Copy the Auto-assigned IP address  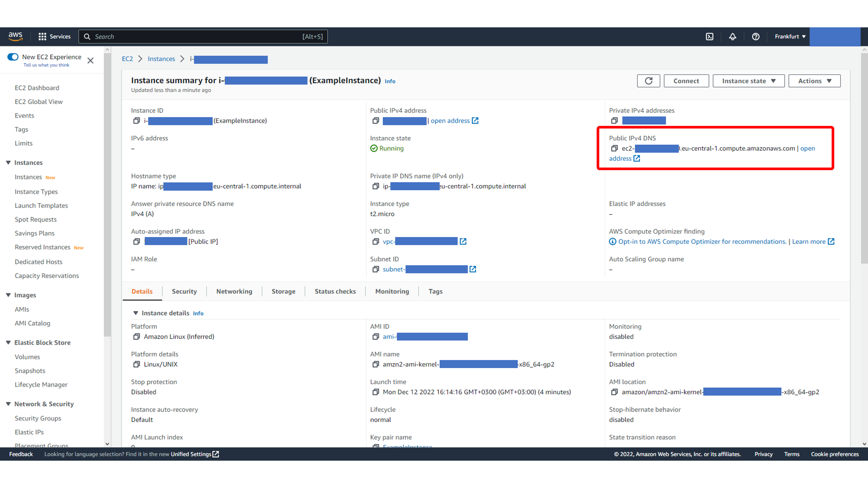(136, 241)
